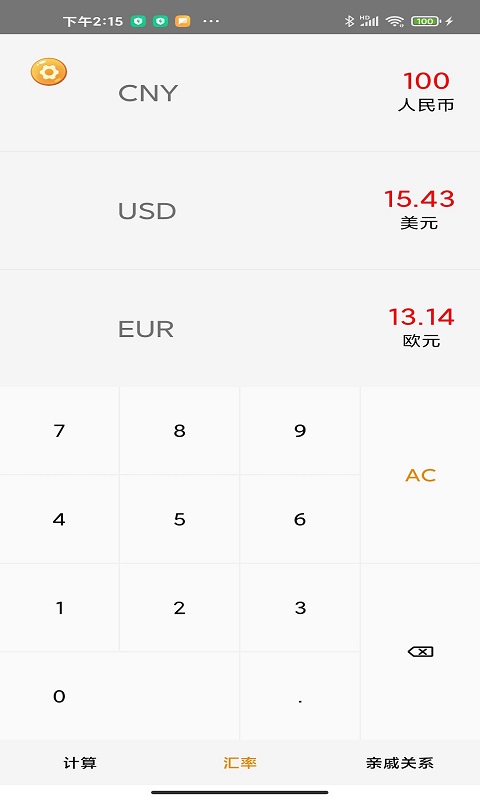Screen dimensions: 480x800
Task: Tap the battery indicator in status bar
Action: click(x=426, y=21)
